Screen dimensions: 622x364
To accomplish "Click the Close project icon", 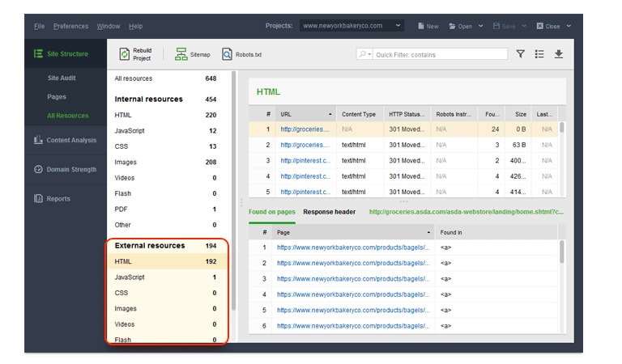I will [540, 26].
